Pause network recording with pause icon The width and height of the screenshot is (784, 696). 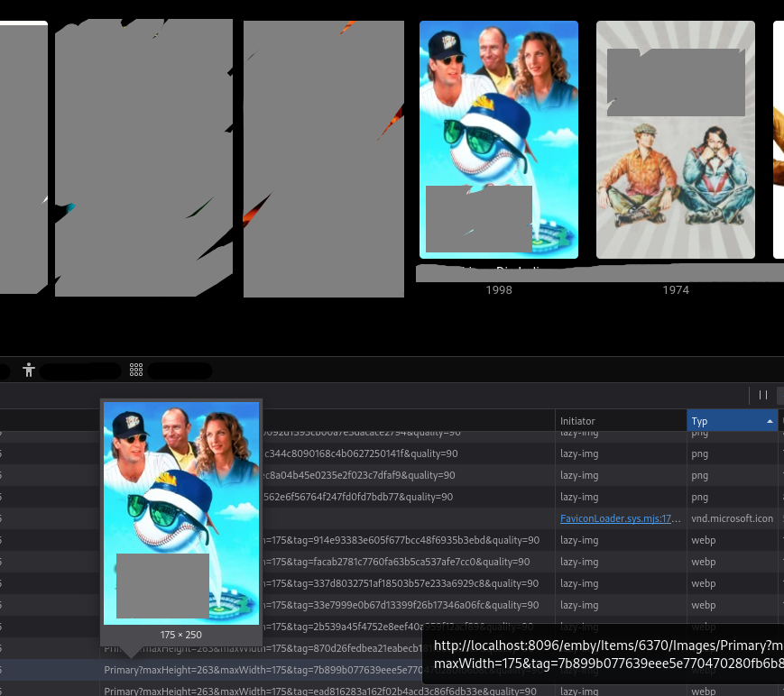click(x=763, y=395)
